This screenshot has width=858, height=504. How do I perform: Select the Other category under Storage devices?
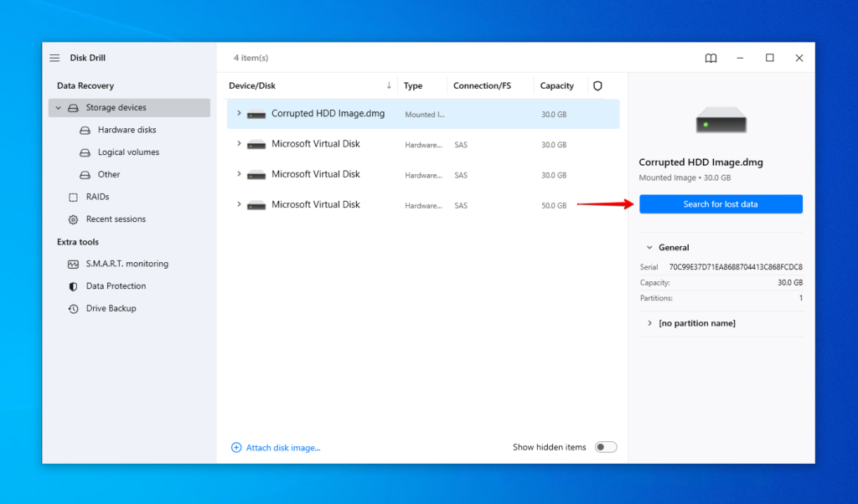click(108, 174)
